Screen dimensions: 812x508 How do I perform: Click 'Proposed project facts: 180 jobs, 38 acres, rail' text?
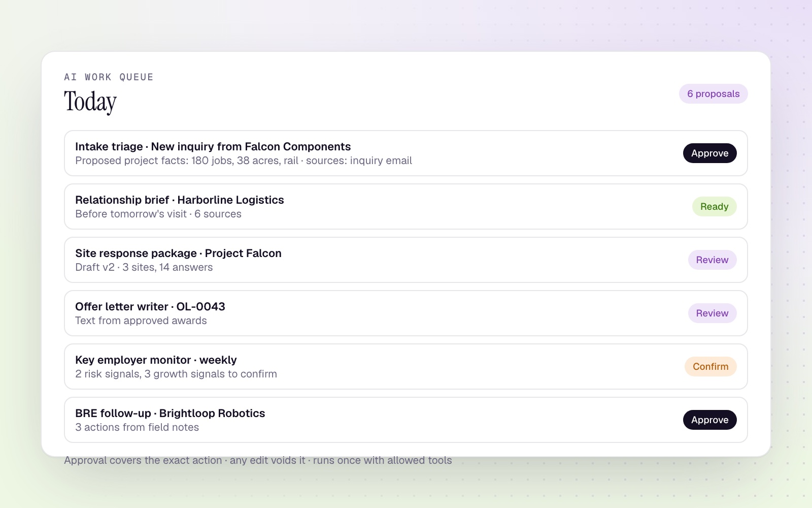click(187, 161)
